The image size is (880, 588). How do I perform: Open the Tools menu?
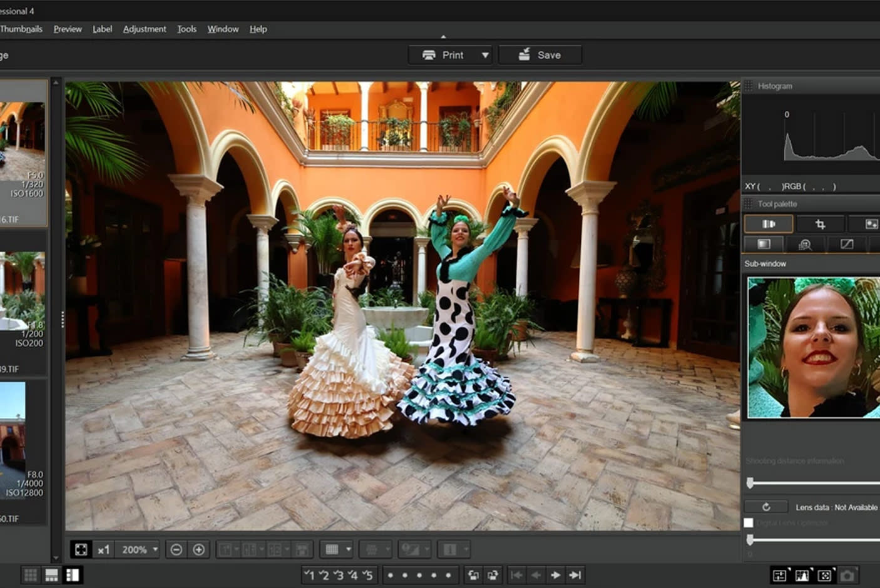[187, 29]
